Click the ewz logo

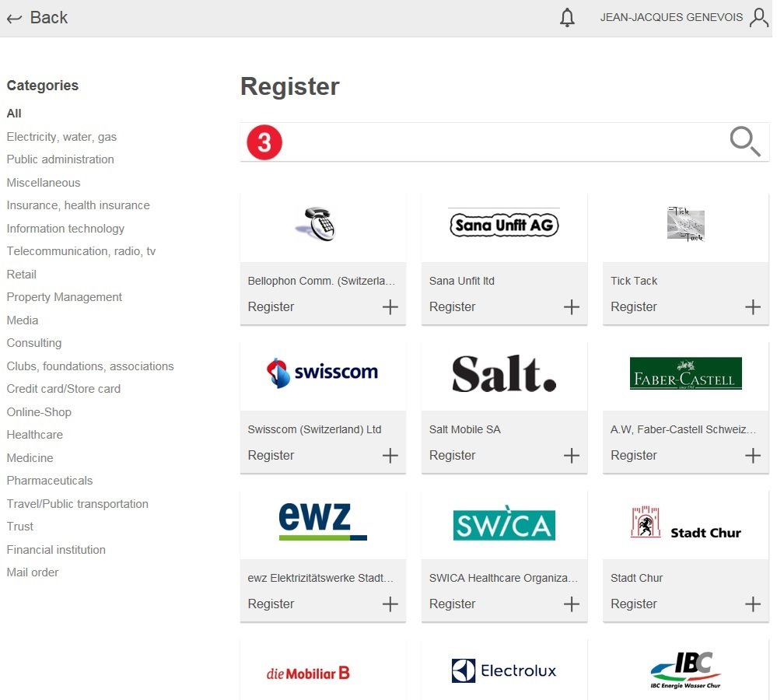click(323, 521)
